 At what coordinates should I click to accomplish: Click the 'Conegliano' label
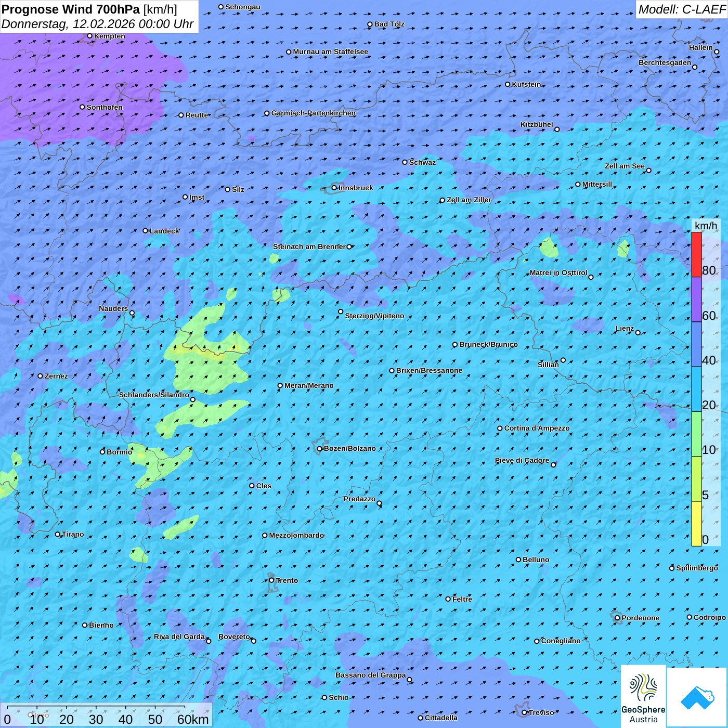(x=561, y=641)
